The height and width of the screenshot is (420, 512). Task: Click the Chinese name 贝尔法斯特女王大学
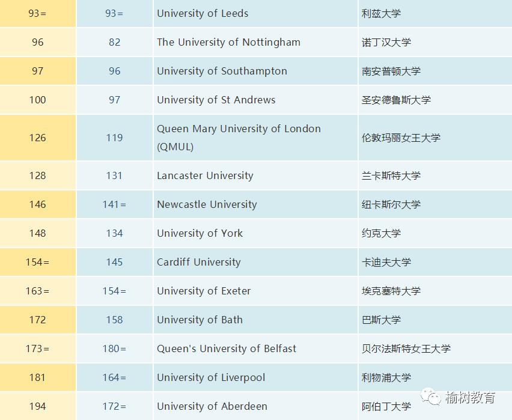(406, 348)
